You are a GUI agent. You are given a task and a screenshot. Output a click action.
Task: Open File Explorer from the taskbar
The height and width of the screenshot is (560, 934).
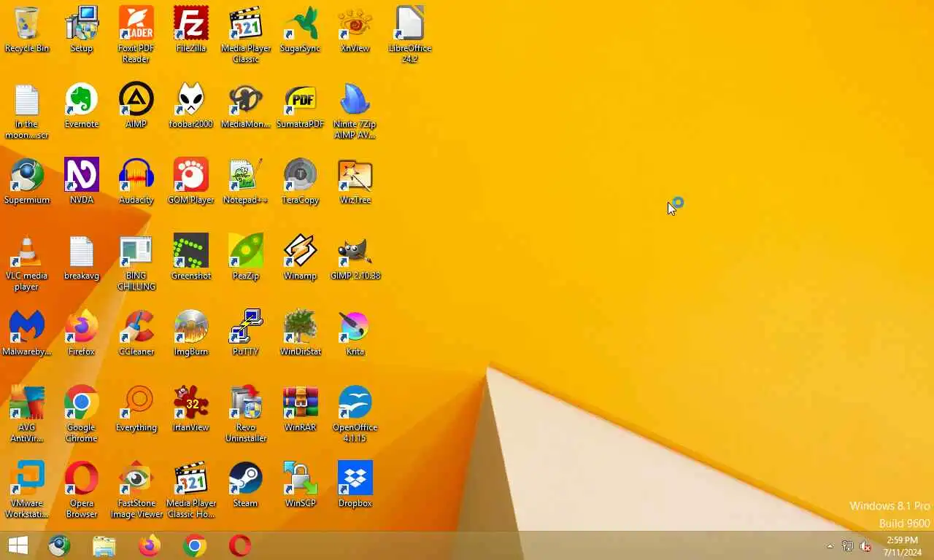pyautogui.click(x=104, y=545)
